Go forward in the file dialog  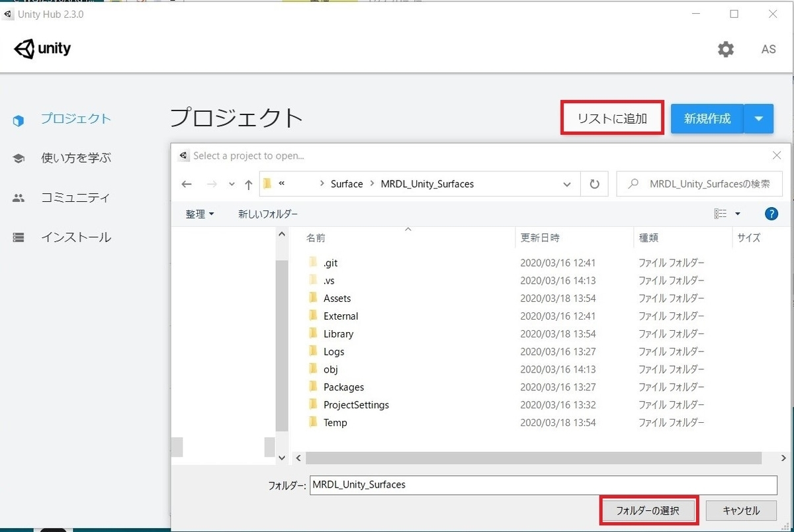point(212,185)
